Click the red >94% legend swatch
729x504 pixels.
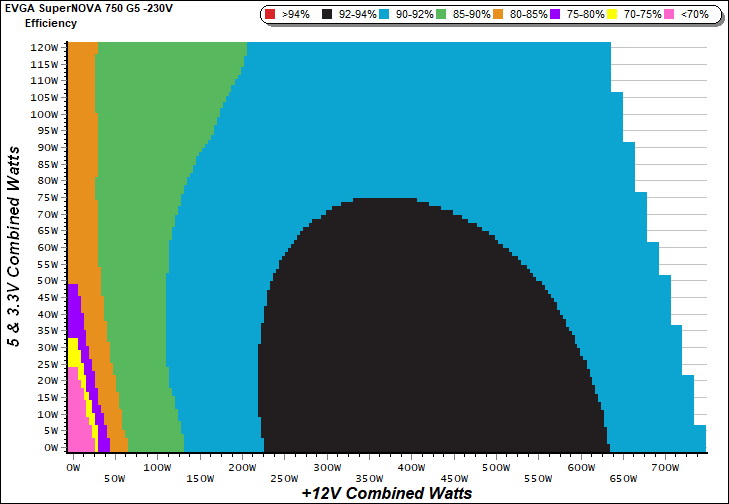[272, 15]
